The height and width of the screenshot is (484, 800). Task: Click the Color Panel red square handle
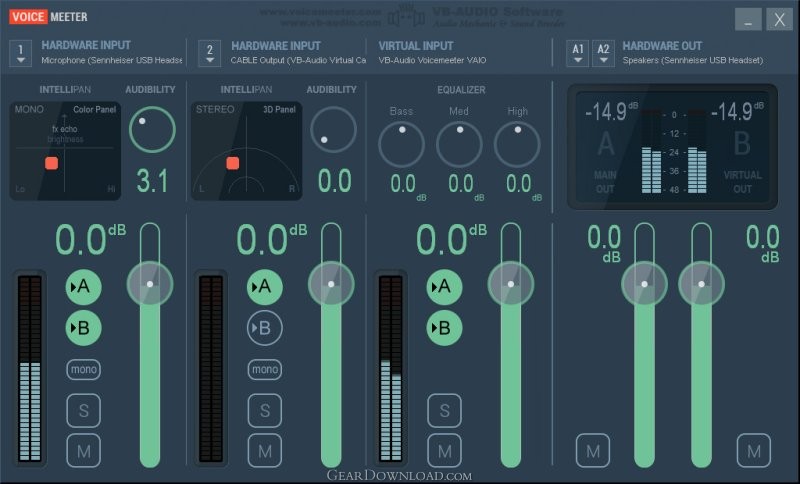click(52, 163)
